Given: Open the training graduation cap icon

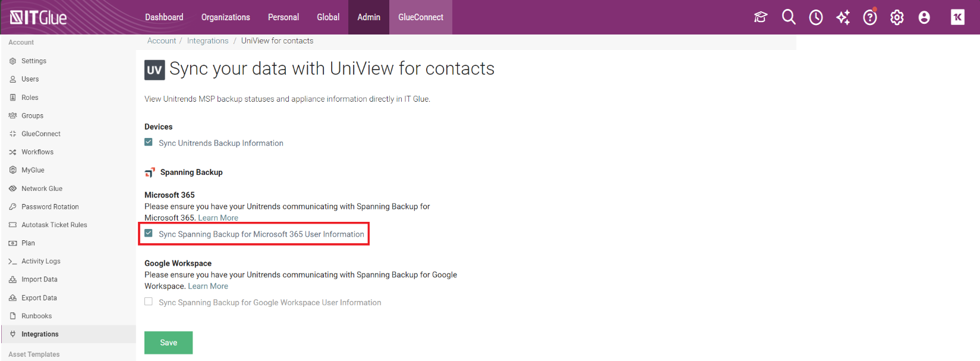Looking at the screenshot, I should click(x=761, y=17).
